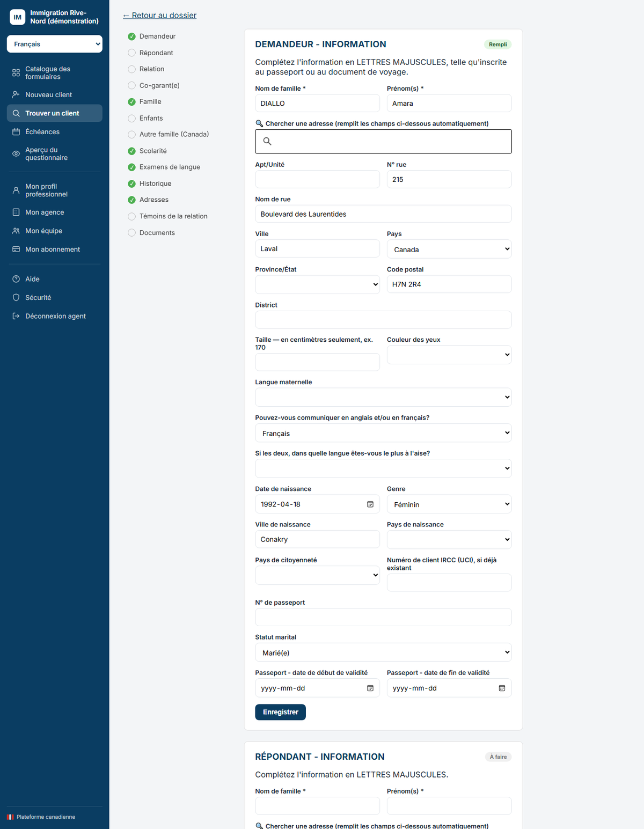Open the Pays de citoyenneté dropdown
Screen dimensions: 644x829
tap(317, 575)
